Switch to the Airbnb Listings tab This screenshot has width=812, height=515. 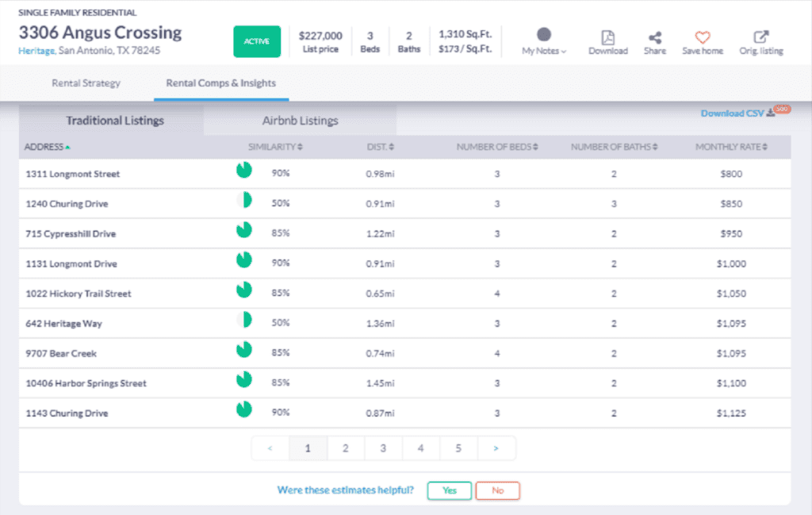[300, 119]
